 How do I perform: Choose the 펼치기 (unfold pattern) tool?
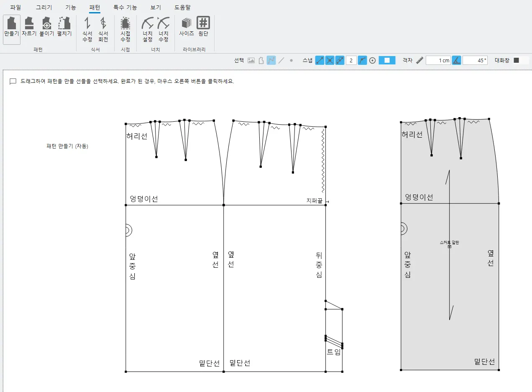[64, 28]
